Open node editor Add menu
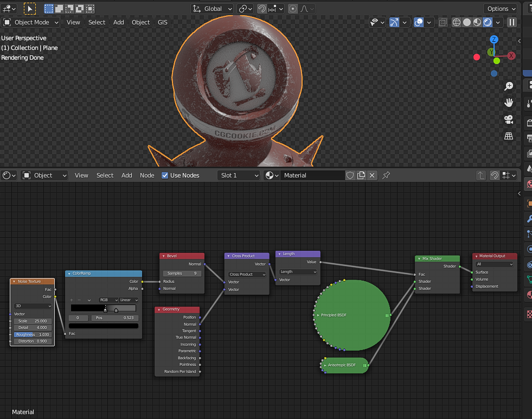 click(x=126, y=175)
